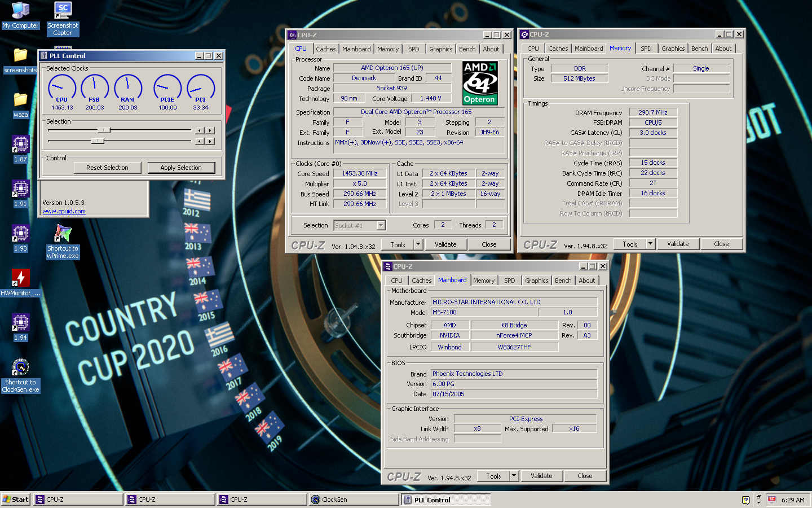Open the waza folder on desktop
The height and width of the screenshot is (508, 812).
coord(20,105)
